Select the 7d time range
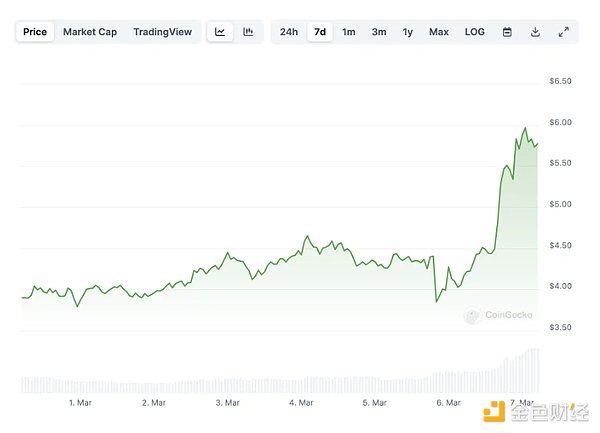 (x=320, y=32)
